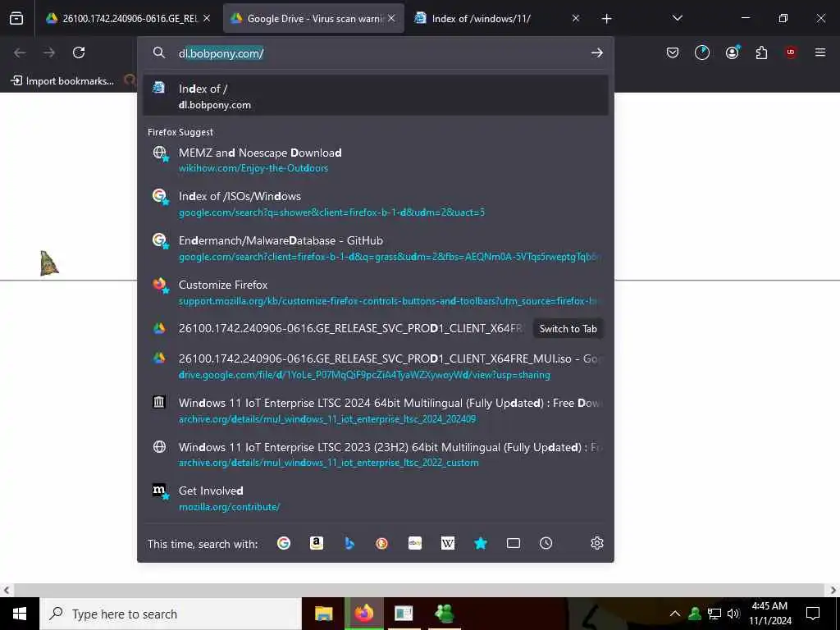Click the horizontal scrollbar left arrow
Image resolution: width=840 pixels, height=630 pixels.
pyautogui.click(x=7, y=591)
